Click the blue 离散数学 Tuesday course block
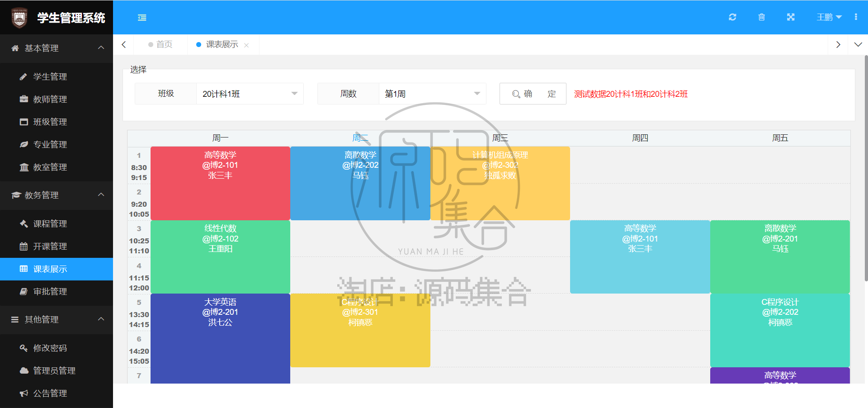The height and width of the screenshot is (408, 868). [360, 183]
